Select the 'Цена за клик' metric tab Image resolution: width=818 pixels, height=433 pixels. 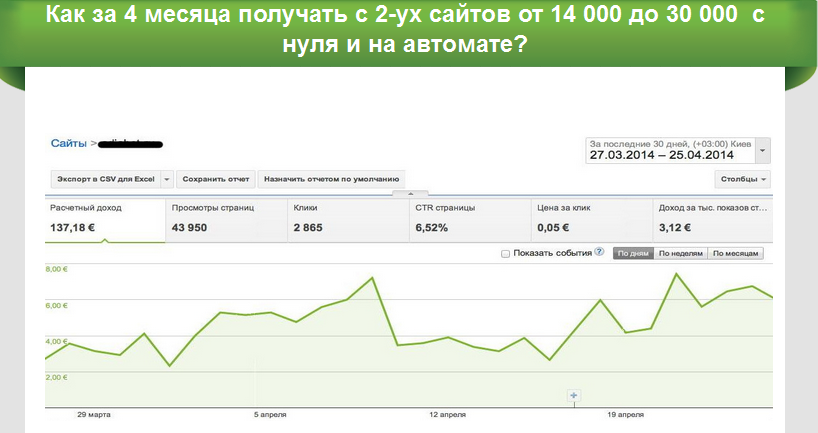pyautogui.click(x=590, y=218)
